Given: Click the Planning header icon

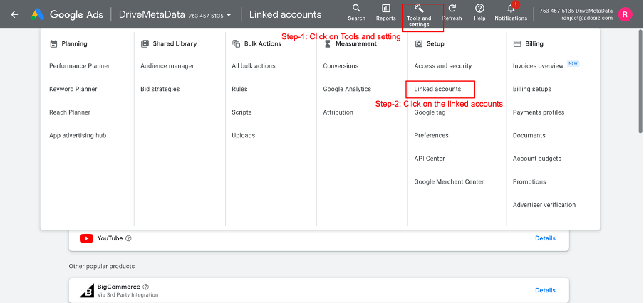Looking at the screenshot, I should pos(53,43).
